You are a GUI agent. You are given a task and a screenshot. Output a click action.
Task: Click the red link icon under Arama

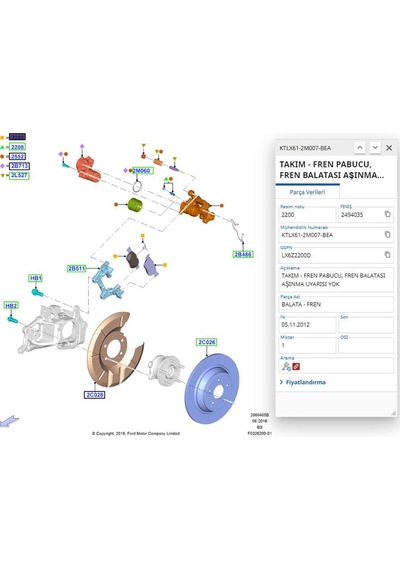pos(296,366)
